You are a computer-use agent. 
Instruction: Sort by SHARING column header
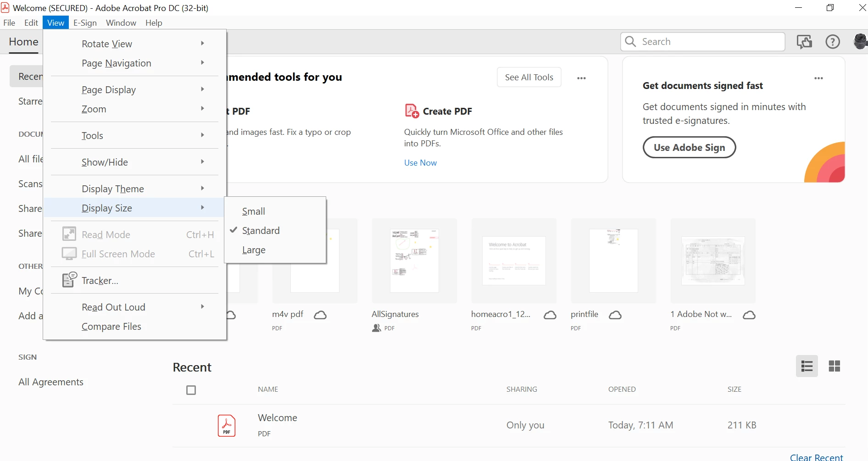(522, 389)
